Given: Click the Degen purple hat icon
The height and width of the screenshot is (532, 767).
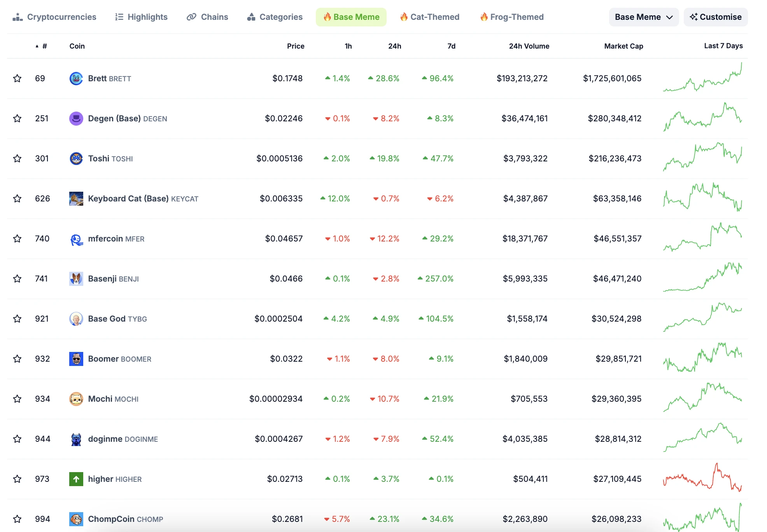Looking at the screenshot, I should (x=76, y=119).
